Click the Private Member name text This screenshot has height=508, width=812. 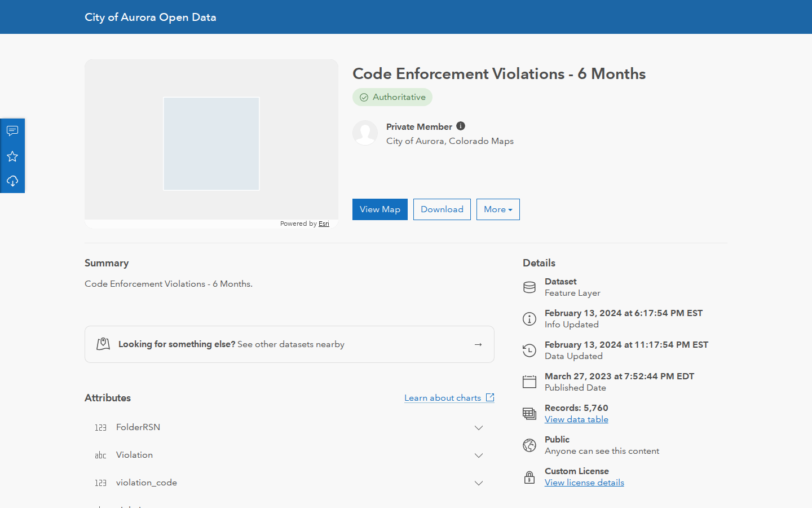(x=419, y=126)
